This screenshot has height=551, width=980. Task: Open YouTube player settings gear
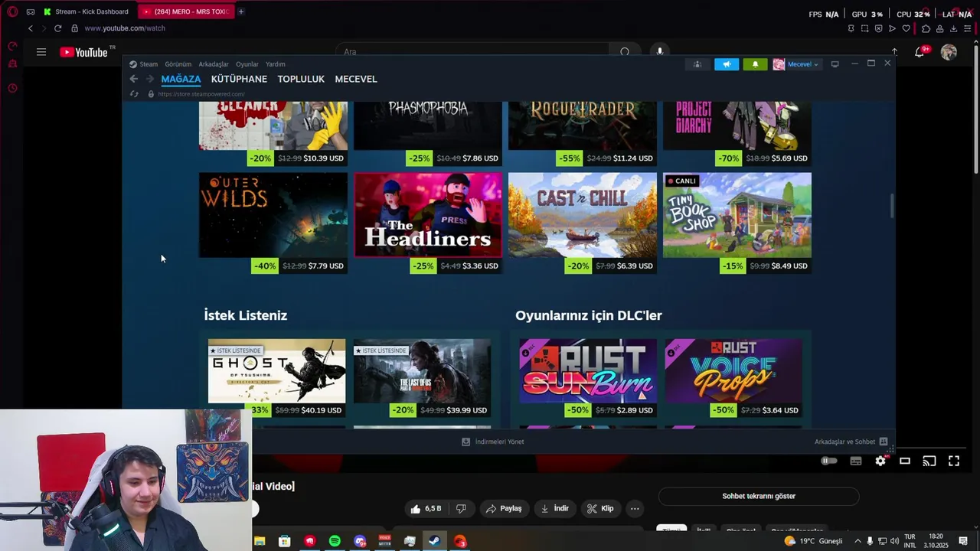coord(880,461)
